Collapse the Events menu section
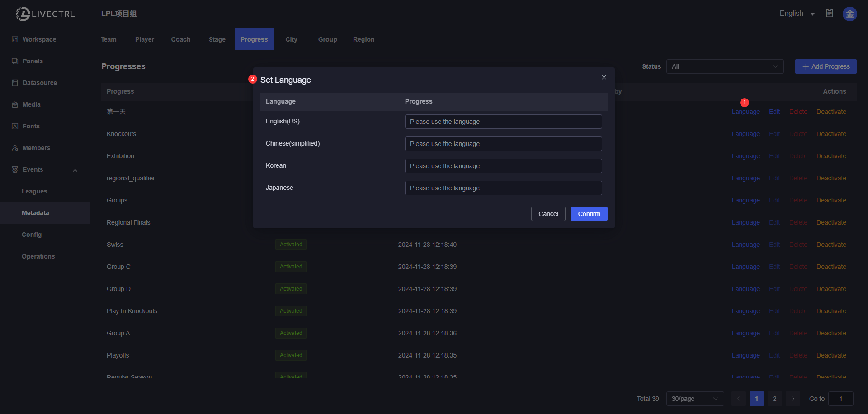Viewport: 868px width, 414px height. coord(75,170)
